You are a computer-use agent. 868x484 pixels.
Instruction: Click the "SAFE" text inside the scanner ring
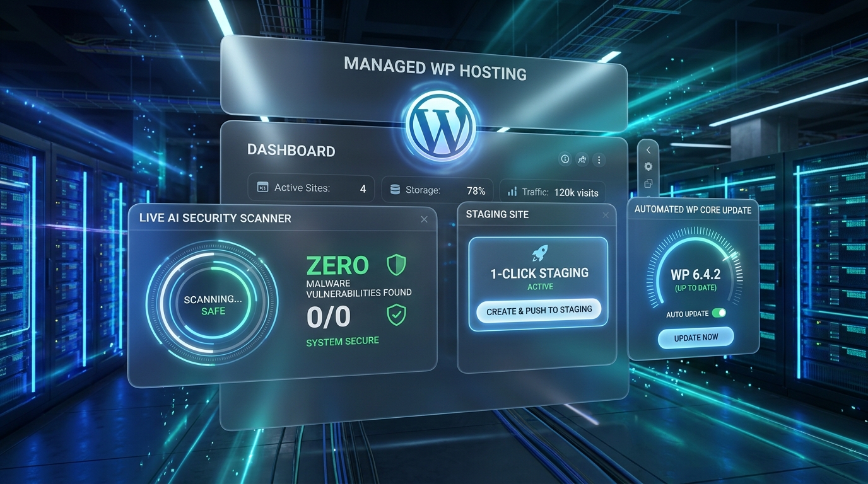coord(213,311)
